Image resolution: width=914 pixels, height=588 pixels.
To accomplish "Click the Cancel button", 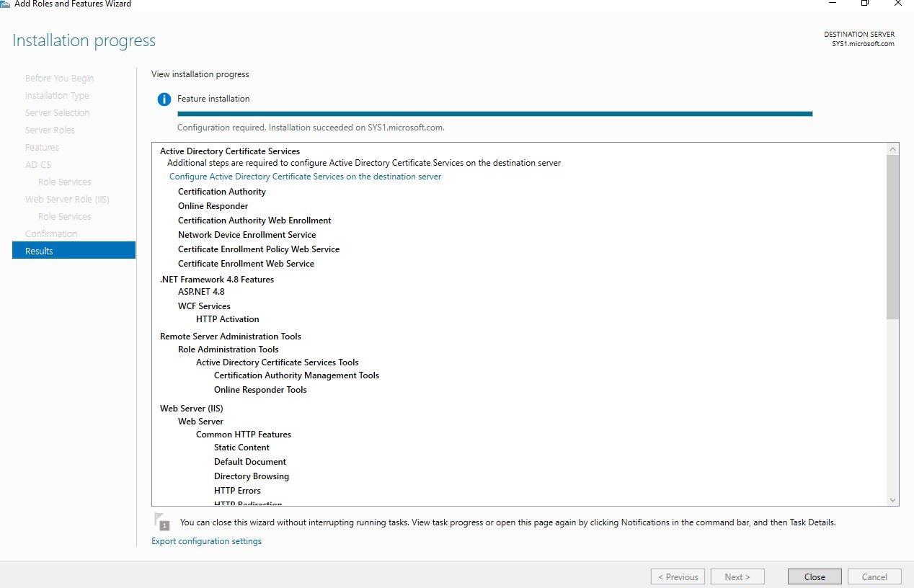I will pos(874,576).
